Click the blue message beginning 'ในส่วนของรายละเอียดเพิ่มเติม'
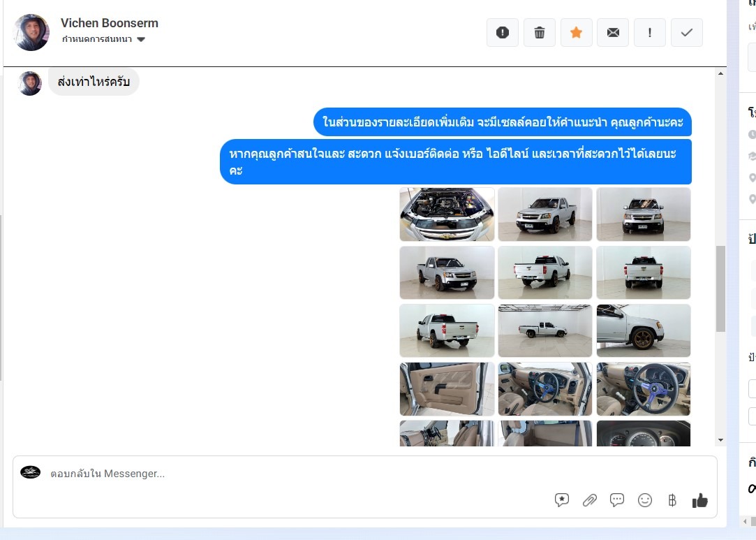Screen dimensions: 756x540 (503, 122)
